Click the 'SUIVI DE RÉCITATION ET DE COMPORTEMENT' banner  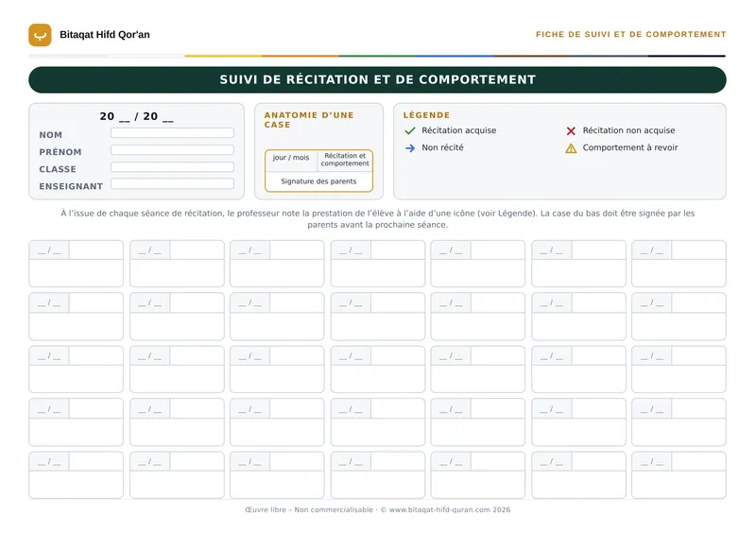(x=377, y=79)
